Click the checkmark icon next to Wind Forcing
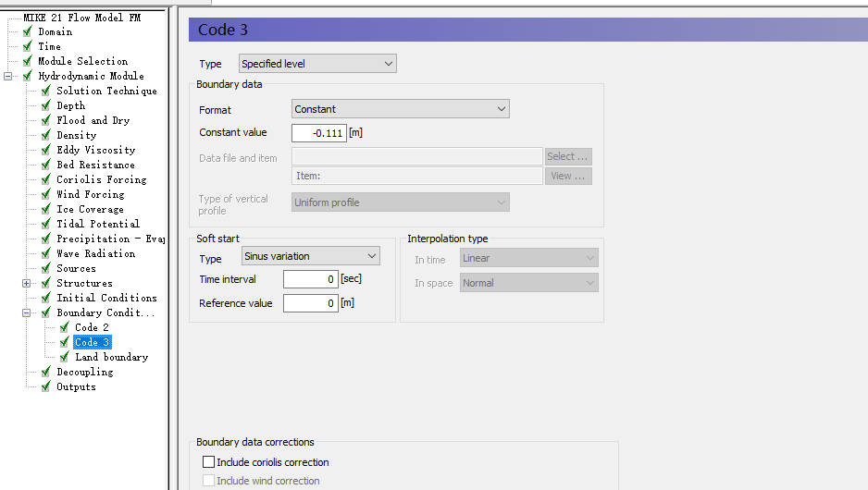 (46, 194)
